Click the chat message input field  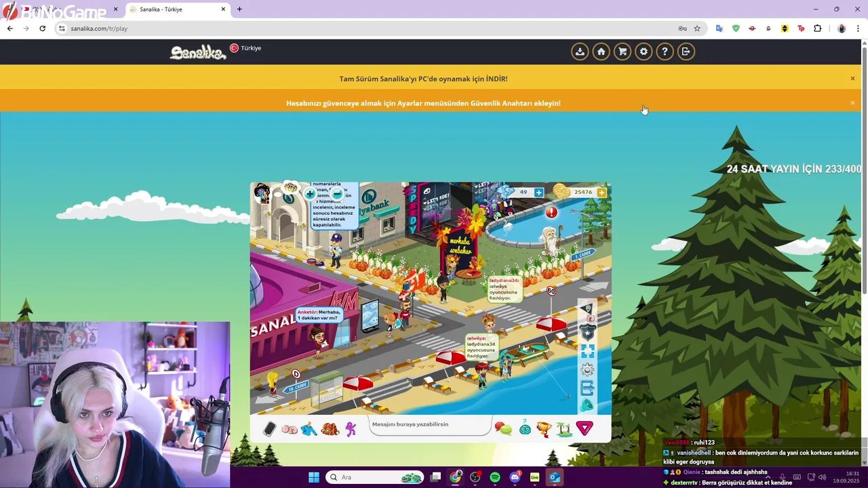[x=431, y=425]
